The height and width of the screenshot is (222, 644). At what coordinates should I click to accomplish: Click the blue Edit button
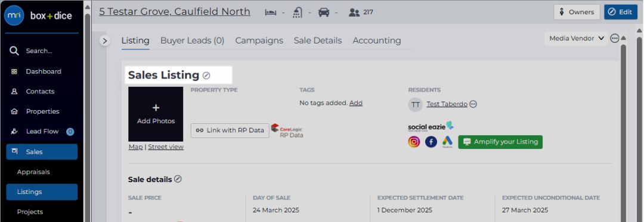coord(621,12)
